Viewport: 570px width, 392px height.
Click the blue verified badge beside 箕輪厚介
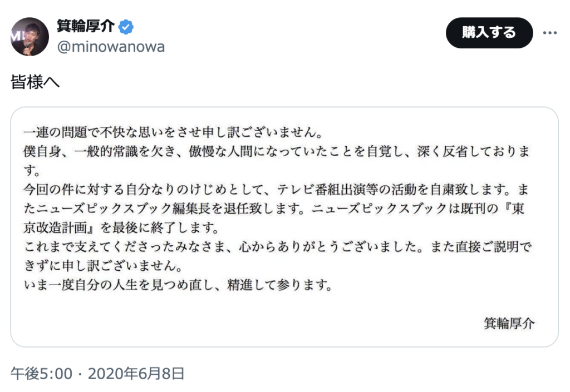click(126, 27)
